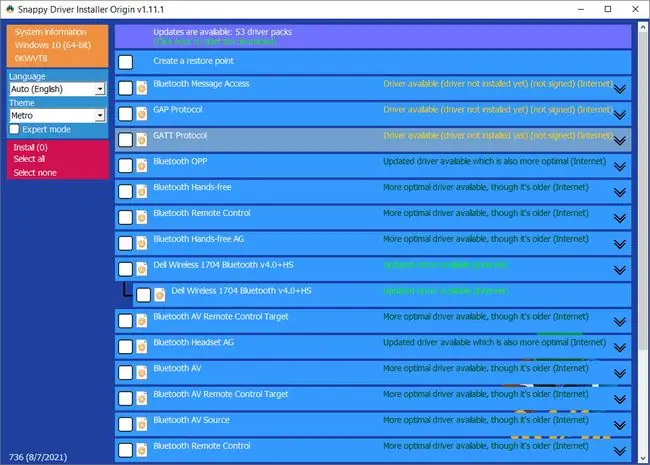
Task: Open the System information panel
Action: 51,32
